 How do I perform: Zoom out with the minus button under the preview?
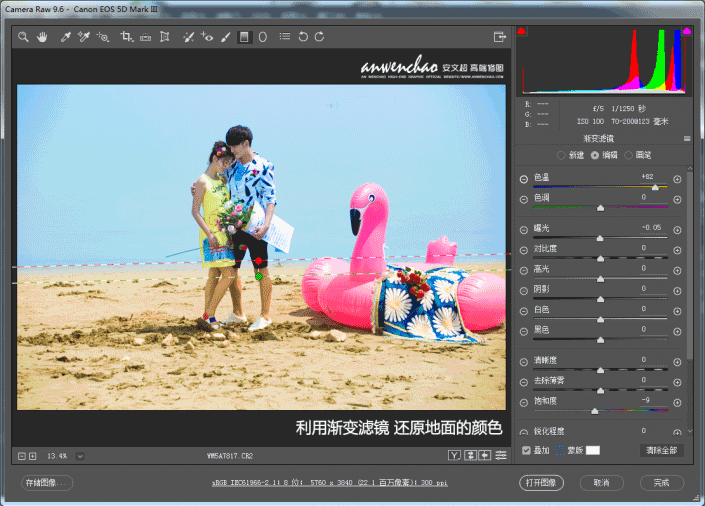[22, 456]
